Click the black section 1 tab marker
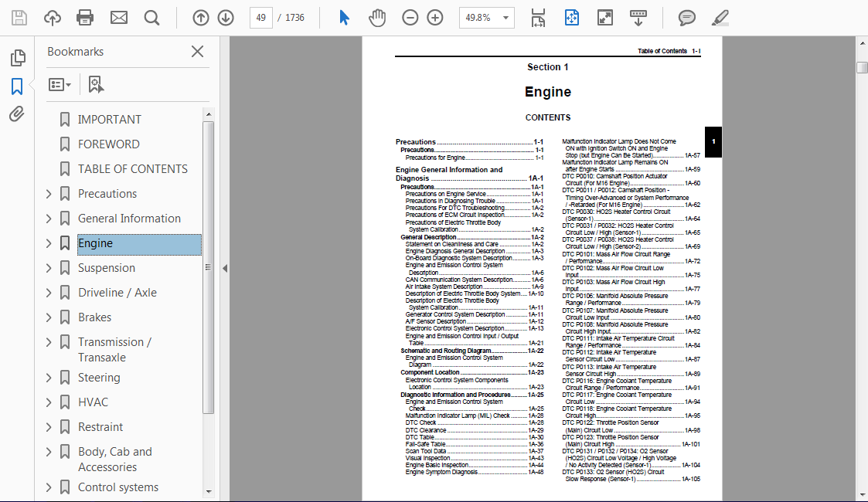Screen dimensions: 868x502 [x=713, y=141]
